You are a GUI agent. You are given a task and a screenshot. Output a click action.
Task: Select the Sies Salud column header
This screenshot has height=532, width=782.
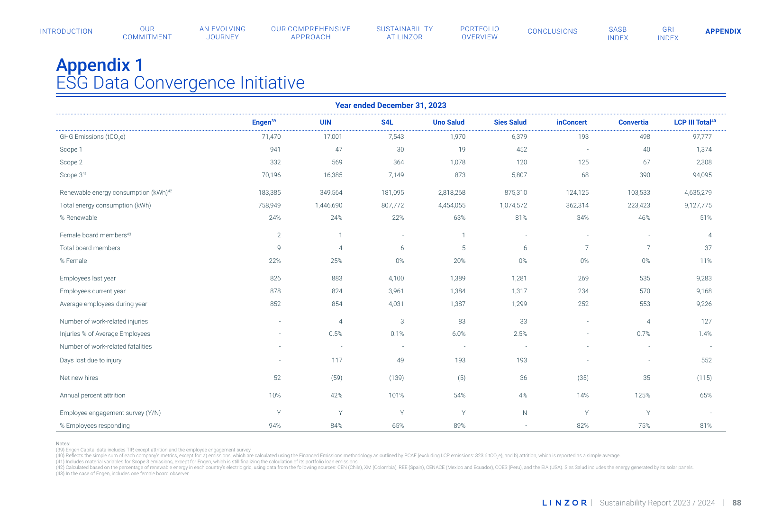pyautogui.click(x=510, y=122)
